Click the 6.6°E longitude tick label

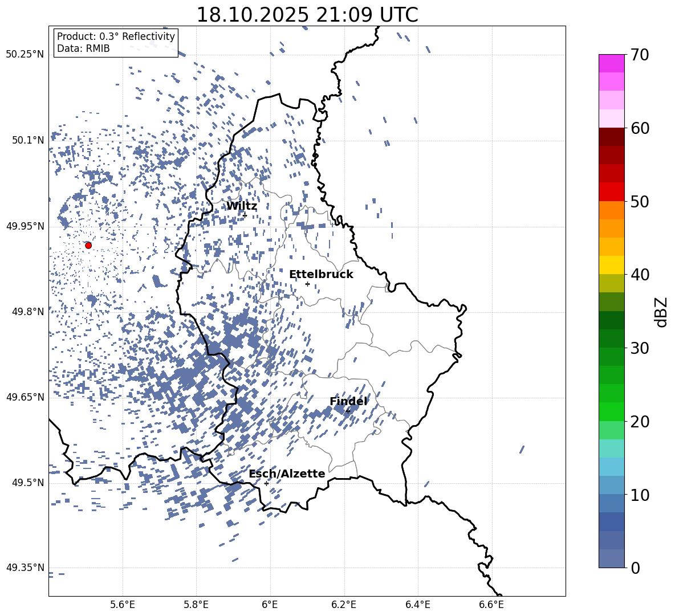pos(491,605)
